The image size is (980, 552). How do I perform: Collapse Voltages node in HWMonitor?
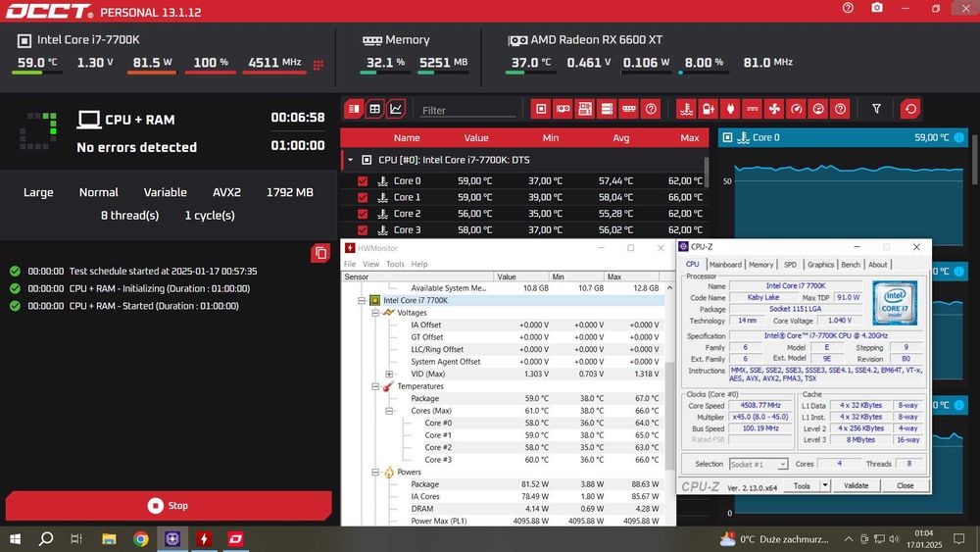[375, 313]
